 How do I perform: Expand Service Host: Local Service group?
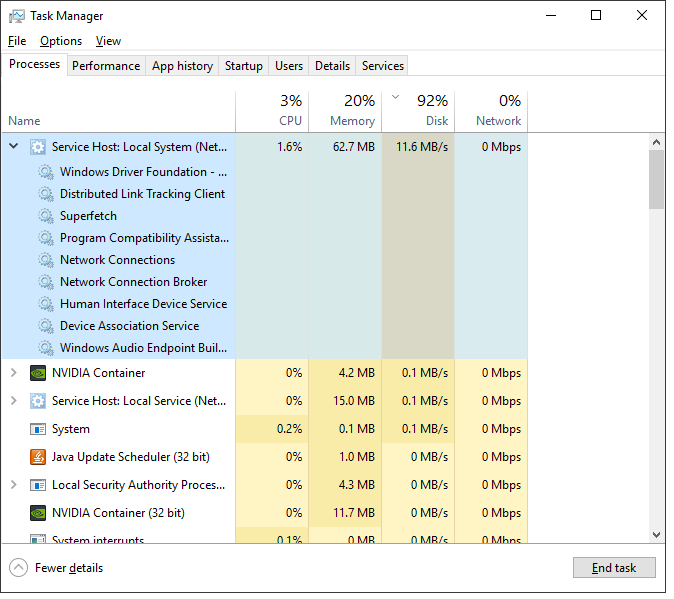point(14,401)
